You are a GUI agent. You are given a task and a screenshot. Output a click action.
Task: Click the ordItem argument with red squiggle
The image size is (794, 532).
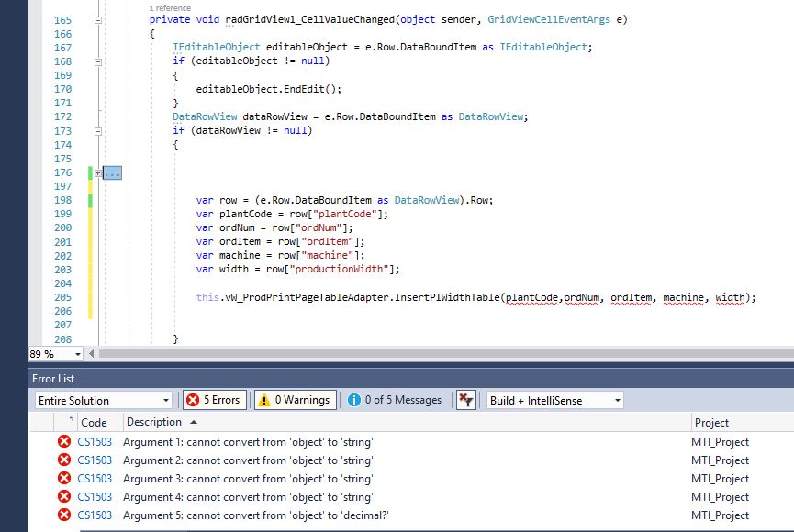point(631,297)
